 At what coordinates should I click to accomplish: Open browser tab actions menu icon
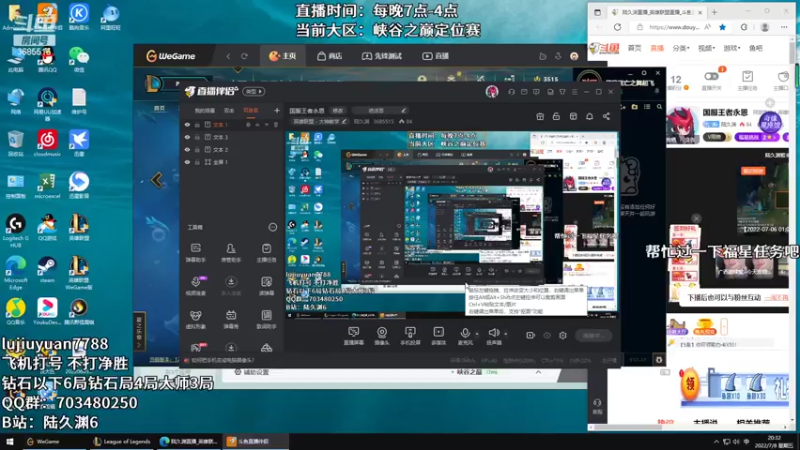click(597, 12)
